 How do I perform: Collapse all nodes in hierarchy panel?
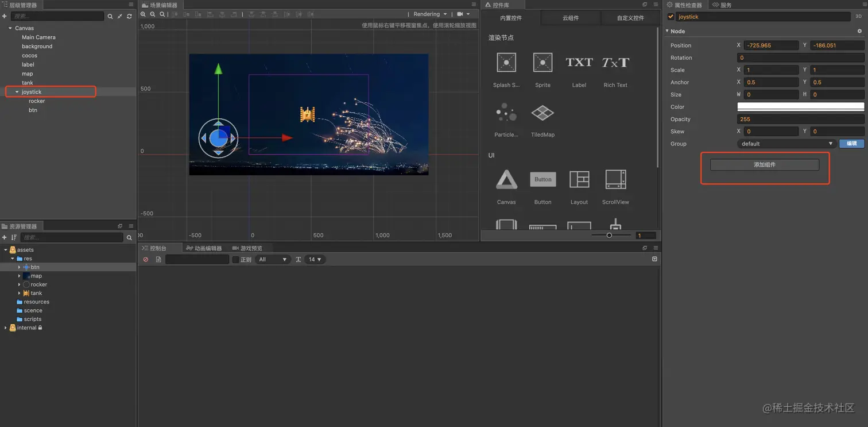point(119,16)
